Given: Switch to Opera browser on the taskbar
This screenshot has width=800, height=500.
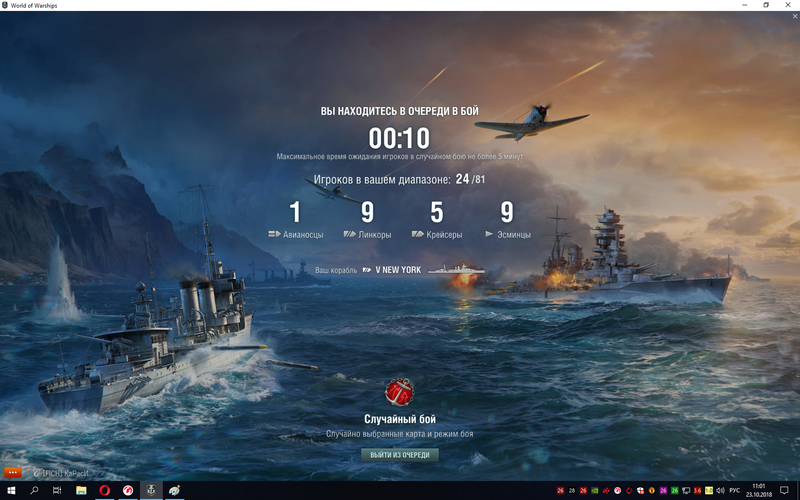Looking at the screenshot, I should 105,490.
